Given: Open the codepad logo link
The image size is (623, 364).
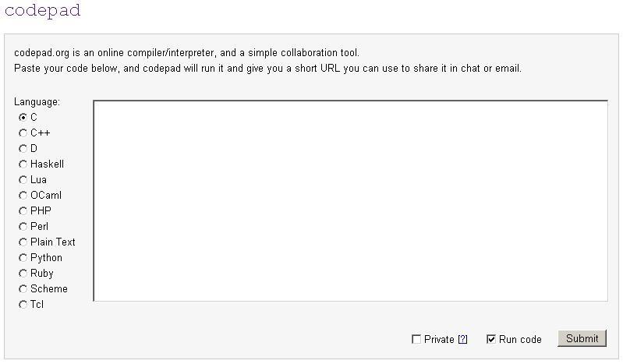Looking at the screenshot, I should tap(43, 10).
